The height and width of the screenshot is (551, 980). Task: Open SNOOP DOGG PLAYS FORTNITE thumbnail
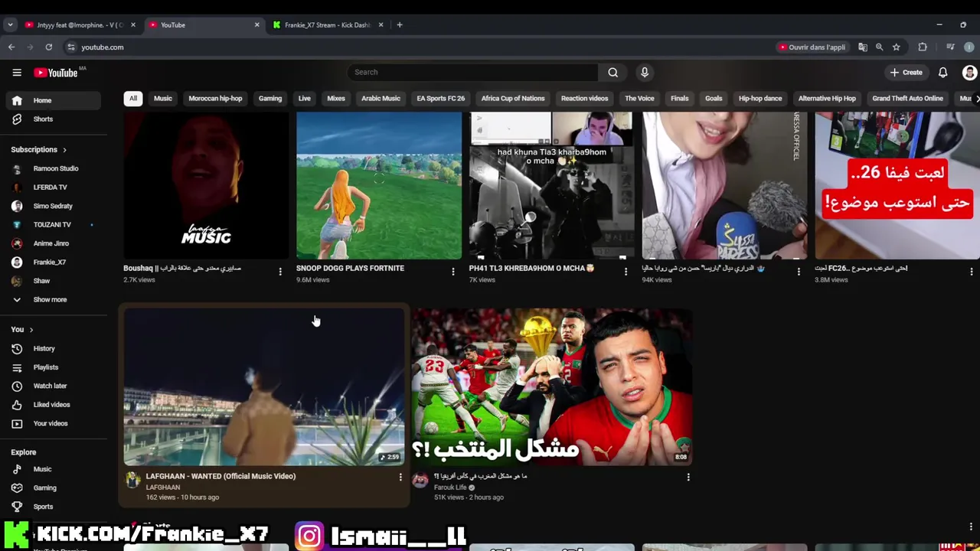379,186
